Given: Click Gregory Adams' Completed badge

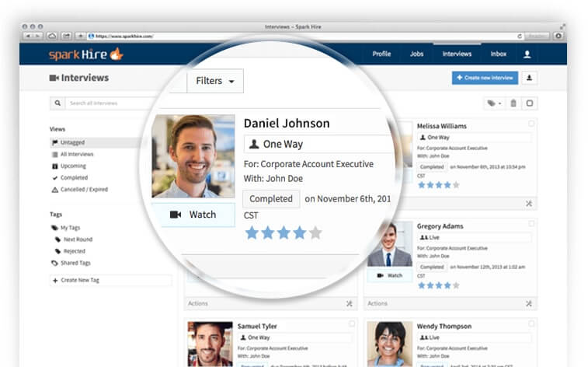Looking at the screenshot, I should (432, 267).
